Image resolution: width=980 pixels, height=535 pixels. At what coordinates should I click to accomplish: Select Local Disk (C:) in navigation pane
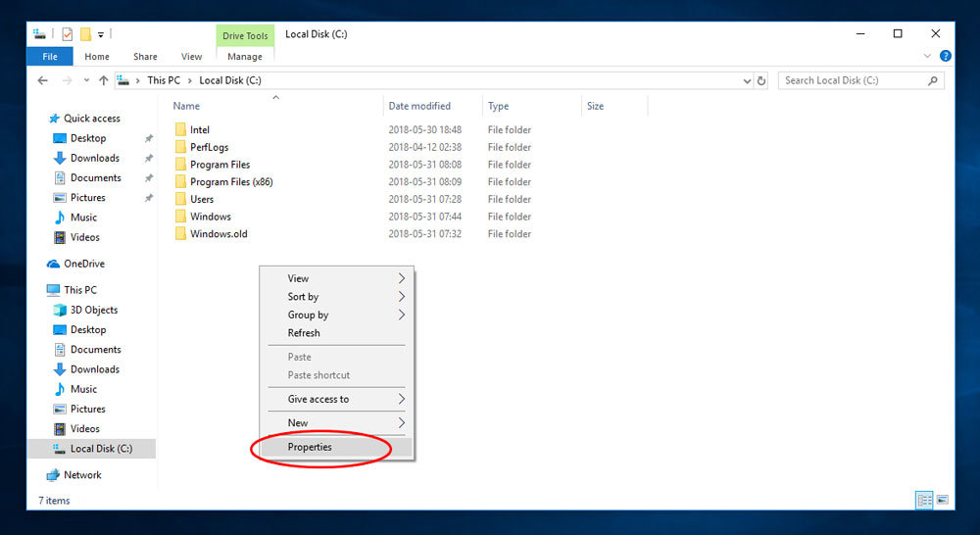[x=91, y=449]
